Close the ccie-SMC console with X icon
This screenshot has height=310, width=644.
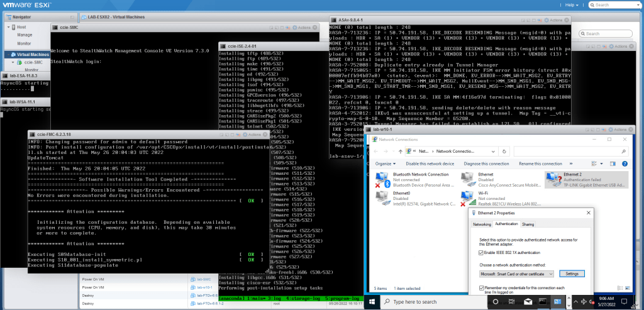click(x=313, y=28)
